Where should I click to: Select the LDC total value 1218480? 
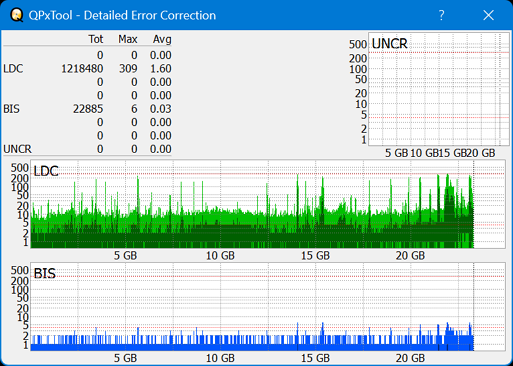coord(82,69)
